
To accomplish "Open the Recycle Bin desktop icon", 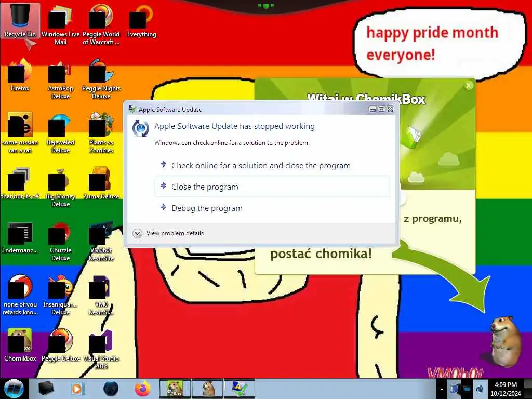I will coord(20,20).
